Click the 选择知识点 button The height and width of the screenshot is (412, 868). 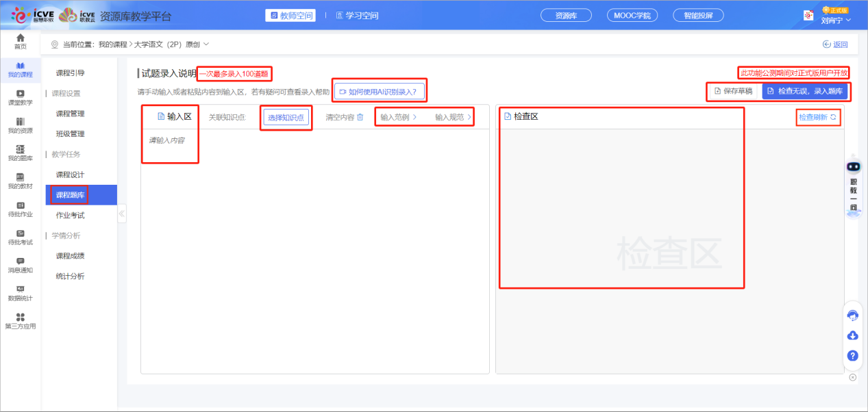[286, 118]
